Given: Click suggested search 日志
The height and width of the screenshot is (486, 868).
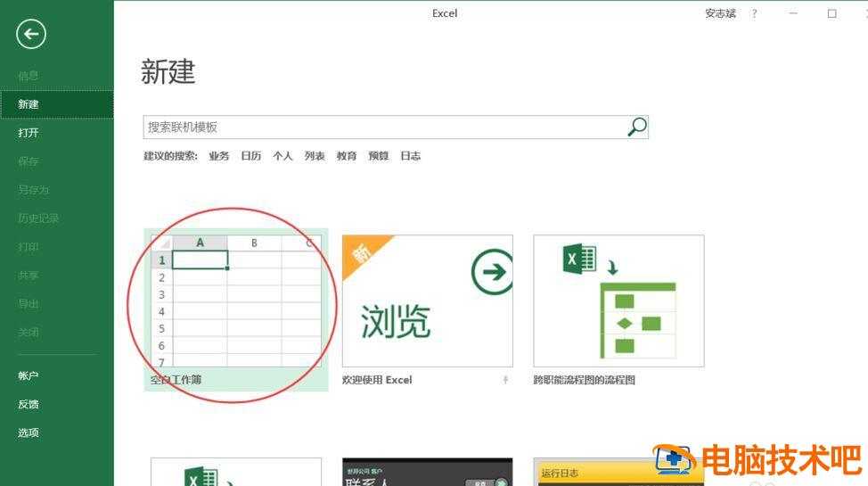Looking at the screenshot, I should pyautogui.click(x=410, y=156).
